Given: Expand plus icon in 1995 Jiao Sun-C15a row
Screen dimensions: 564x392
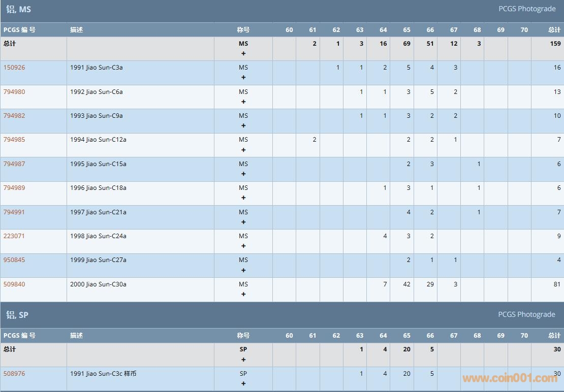Looking at the screenshot, I should point(243,174).
